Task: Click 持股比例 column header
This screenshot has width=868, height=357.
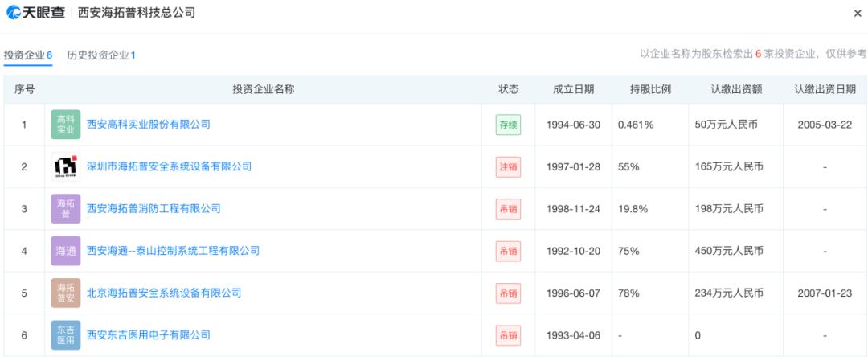Action: (x=650, y=89)
